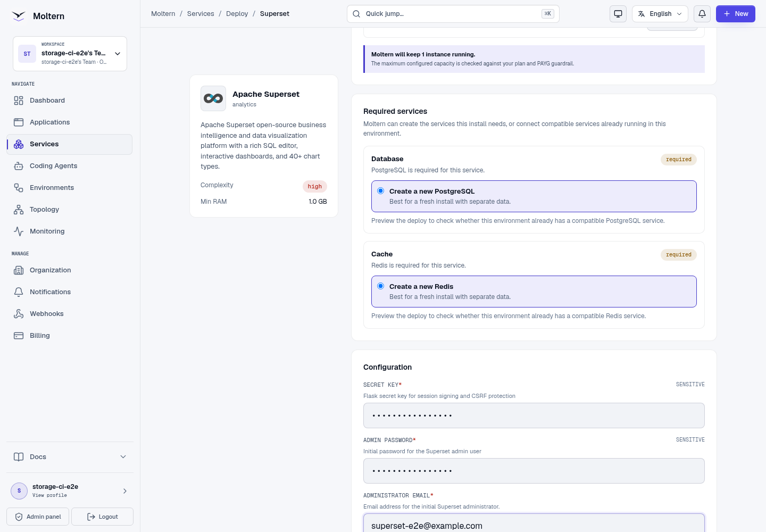Expand the Docs section chevron
The height and width of the screenshot is (532, 766).
(x=123, y=457)
